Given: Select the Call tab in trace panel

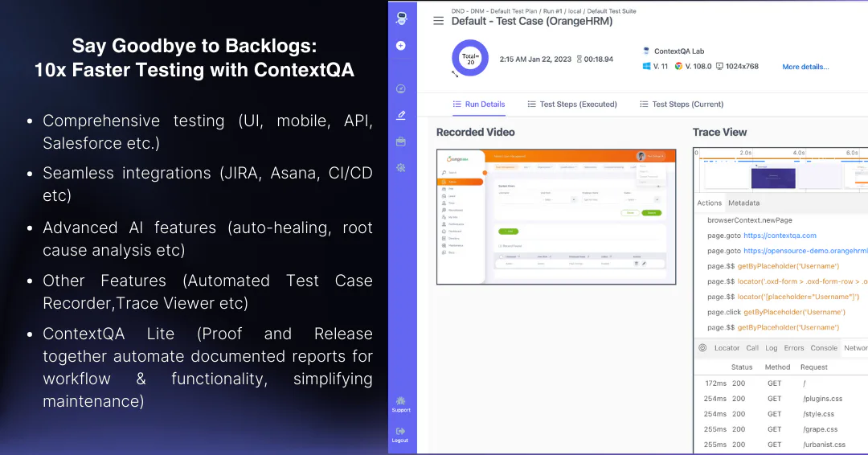Looking at the screenshot, I should (x=752, y=348).
